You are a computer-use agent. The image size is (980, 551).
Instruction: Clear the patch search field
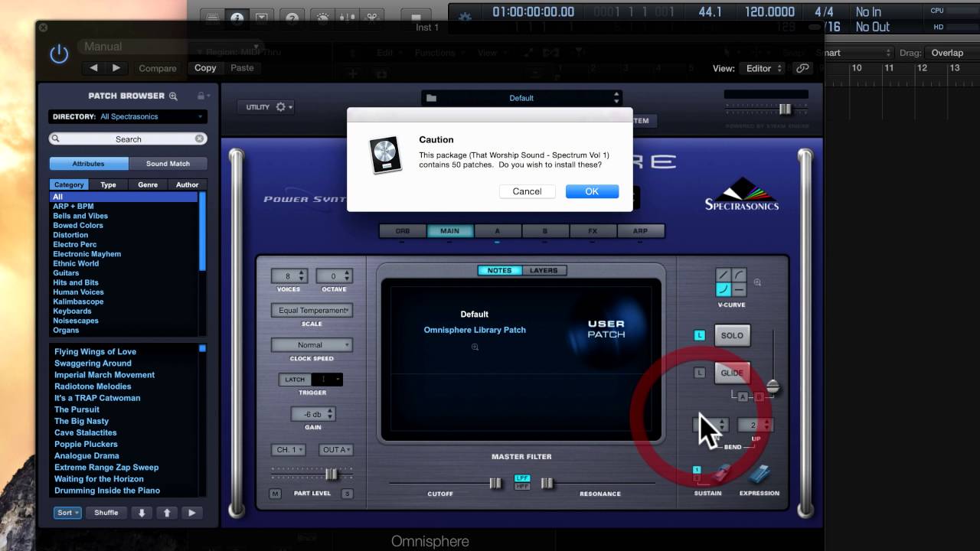(199, 139)
